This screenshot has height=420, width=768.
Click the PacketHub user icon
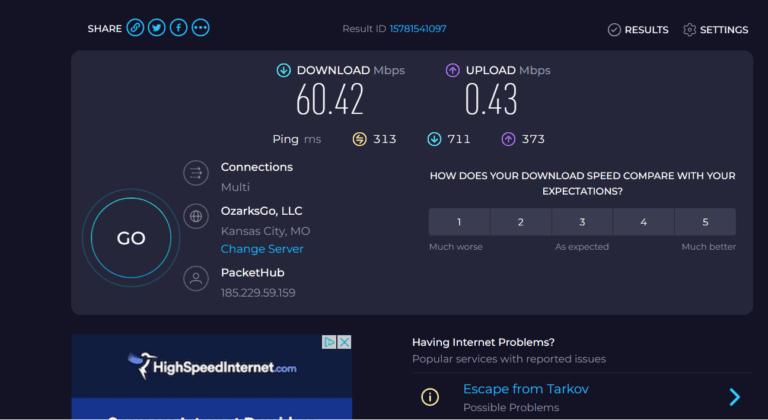[x=196, y=278]
